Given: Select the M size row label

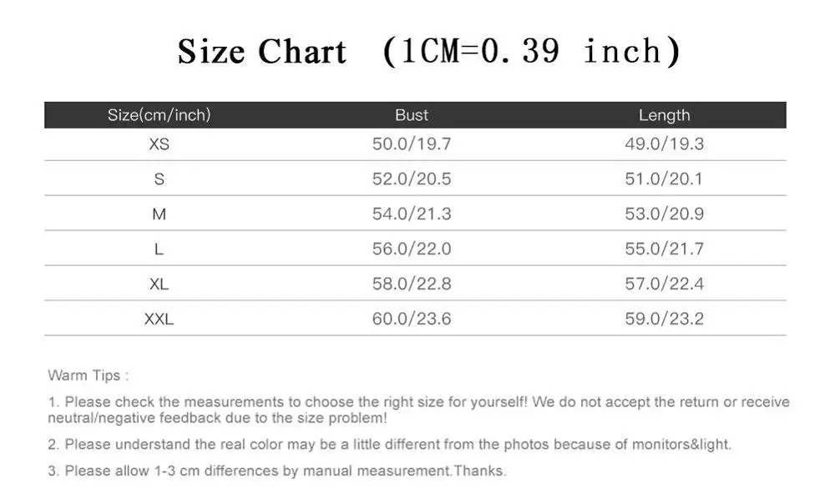Looking at the screenshot, I should pos(159,214).
